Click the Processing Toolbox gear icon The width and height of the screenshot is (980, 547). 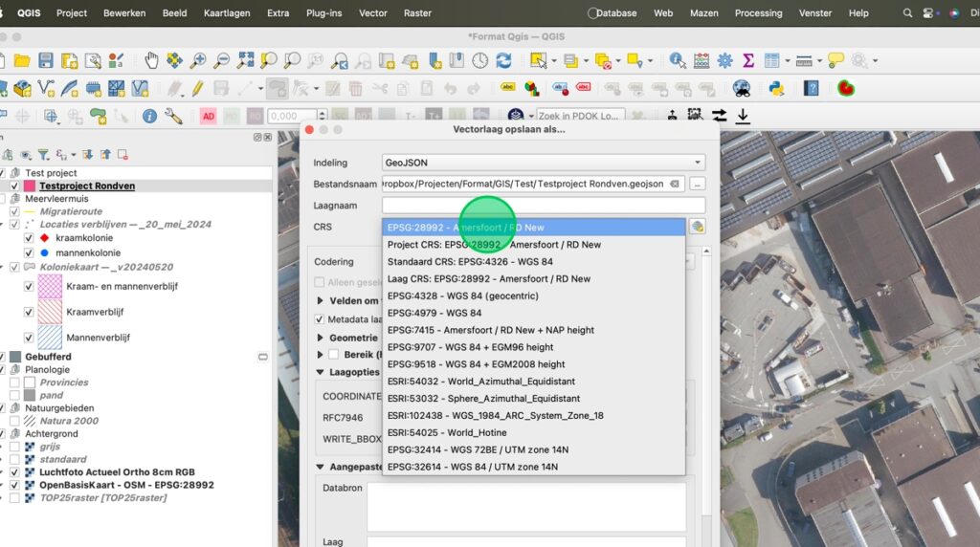click(x=724, y=60)
